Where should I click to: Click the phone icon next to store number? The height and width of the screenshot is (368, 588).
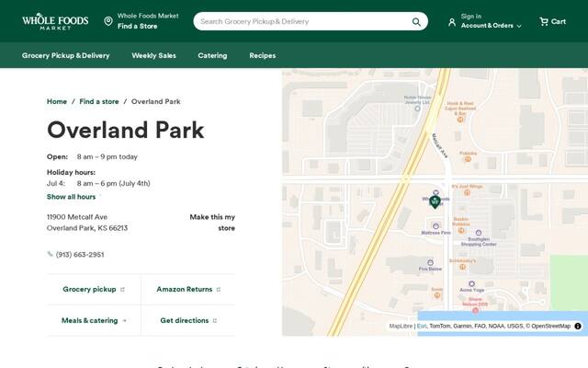pyautogui.click(x=50, y=254)
